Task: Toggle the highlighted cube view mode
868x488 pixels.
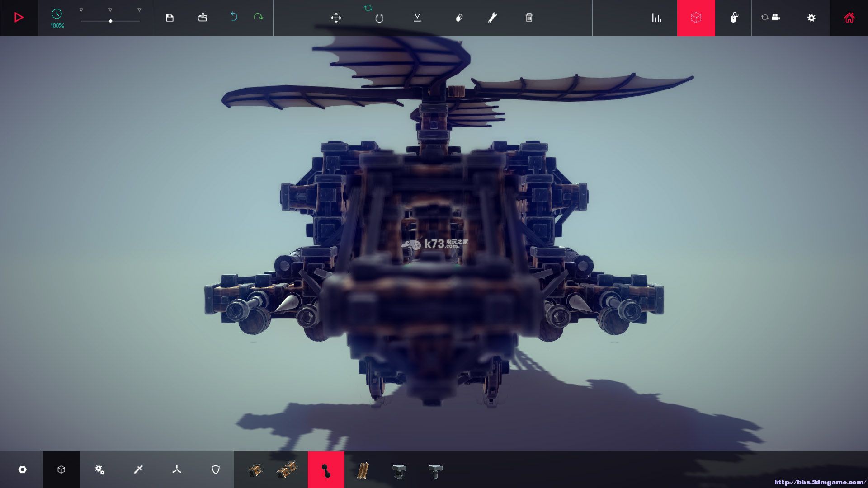Action: 696,18
